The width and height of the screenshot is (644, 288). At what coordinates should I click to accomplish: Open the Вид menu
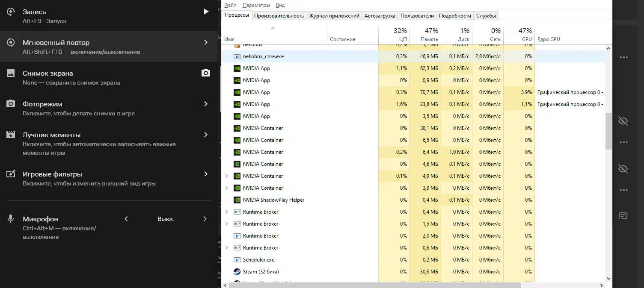[280, 5]
